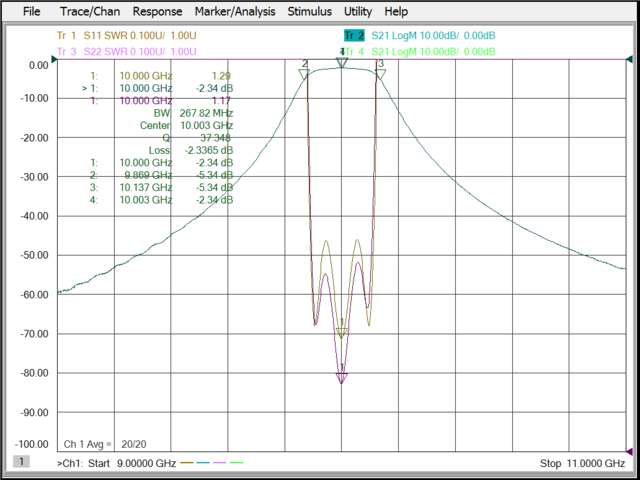Click the yellow marker 1 triangle near -70 dB
640x480 pixels.
pyautogui.click(x=342, y=333)
